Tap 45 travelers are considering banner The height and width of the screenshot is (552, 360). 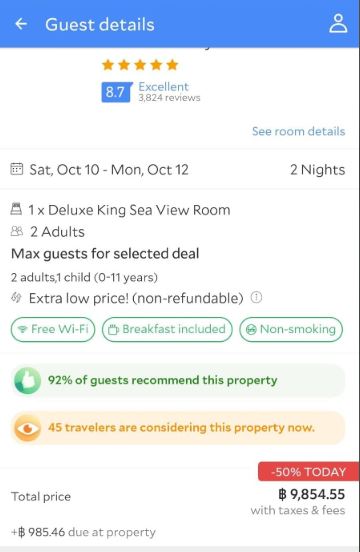click(x=178, y=428)
